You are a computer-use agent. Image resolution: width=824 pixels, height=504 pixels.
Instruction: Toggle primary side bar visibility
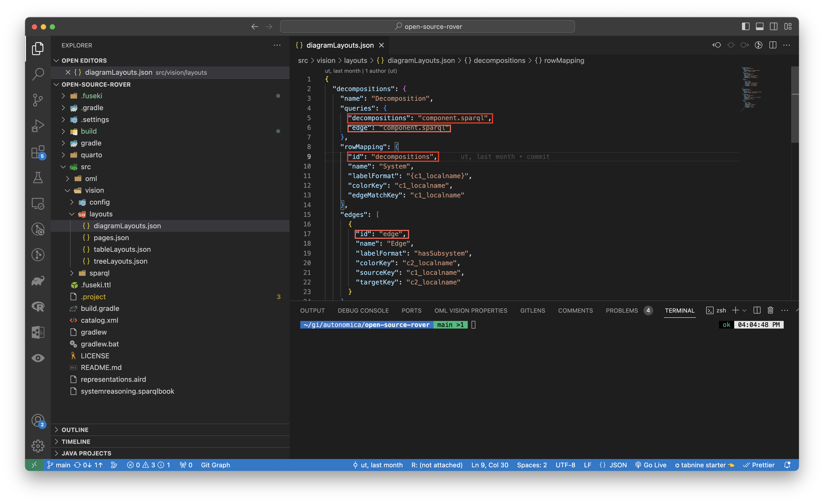[x=745, y=26]
